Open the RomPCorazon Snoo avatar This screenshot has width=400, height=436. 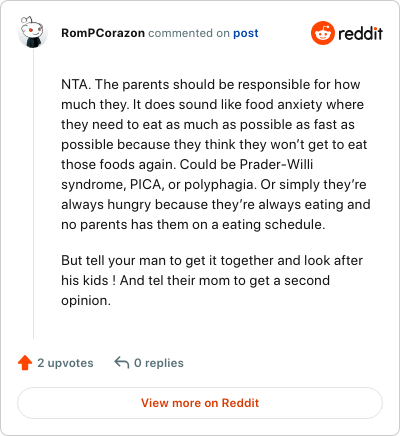pyautogui.click(x=33, y=32)
